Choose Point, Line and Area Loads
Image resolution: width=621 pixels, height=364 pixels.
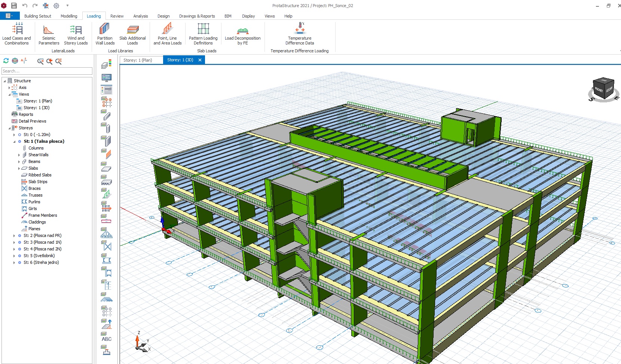pos(167,34)
